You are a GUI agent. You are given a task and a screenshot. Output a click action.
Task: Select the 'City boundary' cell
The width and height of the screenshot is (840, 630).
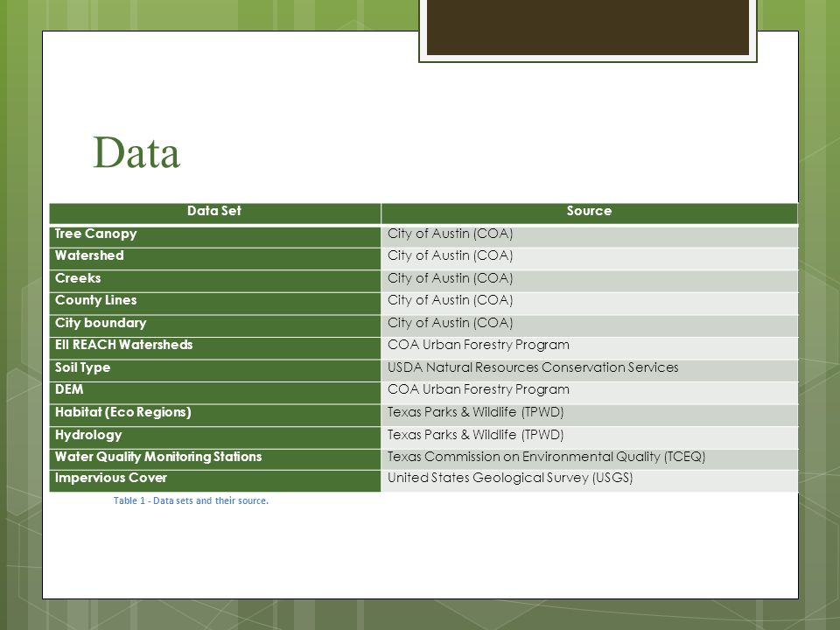coord(215,325)
